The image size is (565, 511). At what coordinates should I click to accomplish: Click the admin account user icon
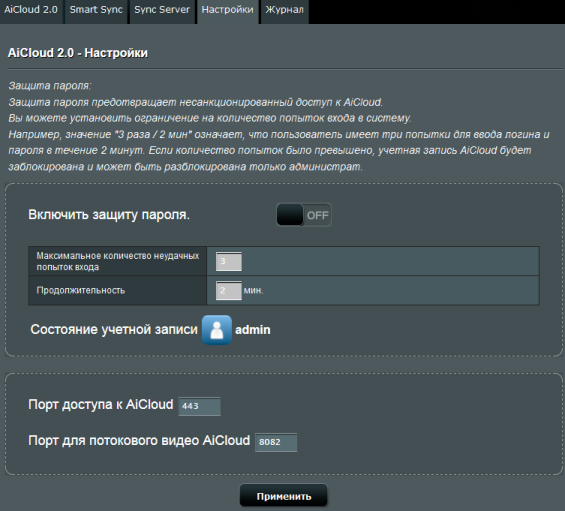(x=217, y=330)
